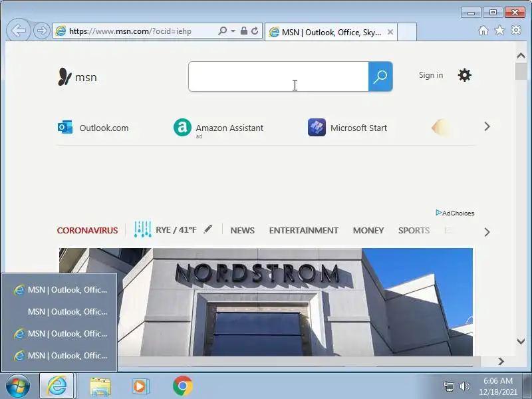Click Internet Explorer taskbar icon

(57, 386)
